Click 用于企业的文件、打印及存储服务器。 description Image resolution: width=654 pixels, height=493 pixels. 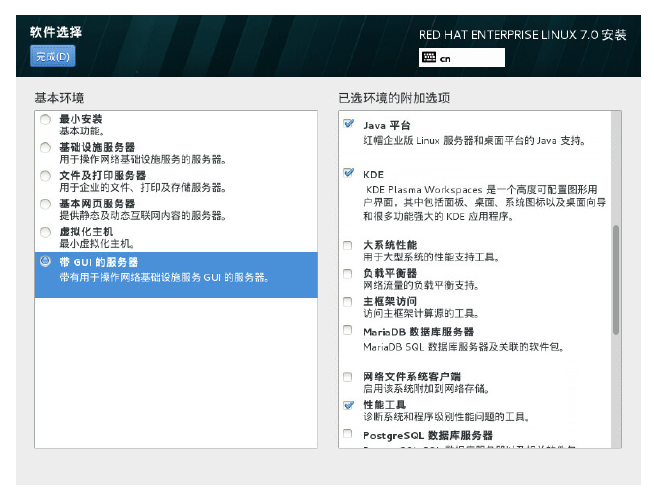pyautogui.click(x=143, y=187)
